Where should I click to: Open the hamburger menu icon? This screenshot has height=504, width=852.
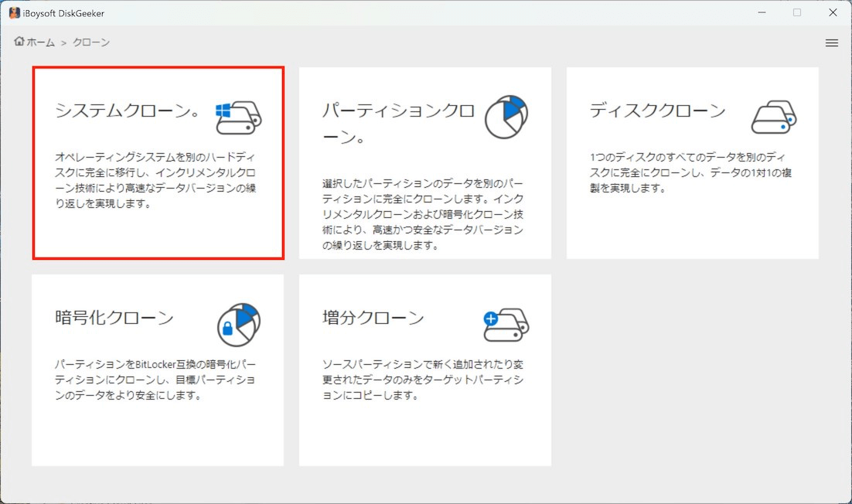pyautogui.click(x=831, y=43)
